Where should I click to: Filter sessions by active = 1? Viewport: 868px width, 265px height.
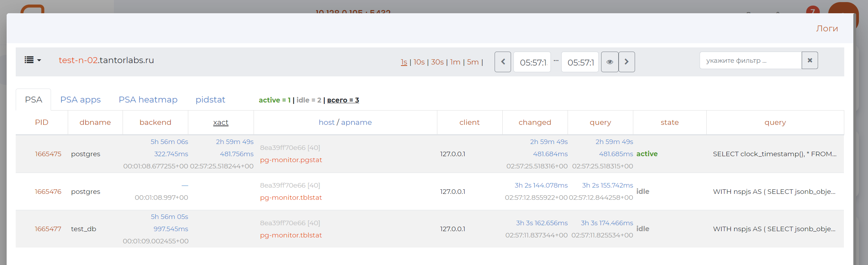point(275,100)
